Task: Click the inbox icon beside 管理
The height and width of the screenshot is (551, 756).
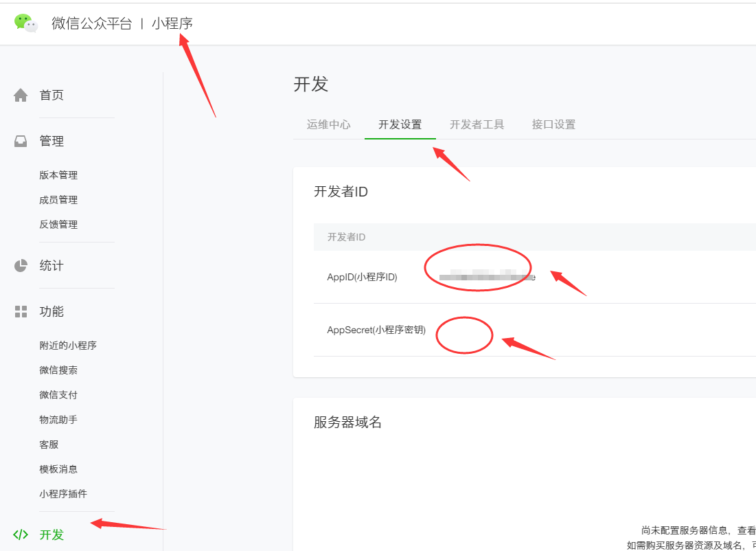Action: click(x=21, y=141)
